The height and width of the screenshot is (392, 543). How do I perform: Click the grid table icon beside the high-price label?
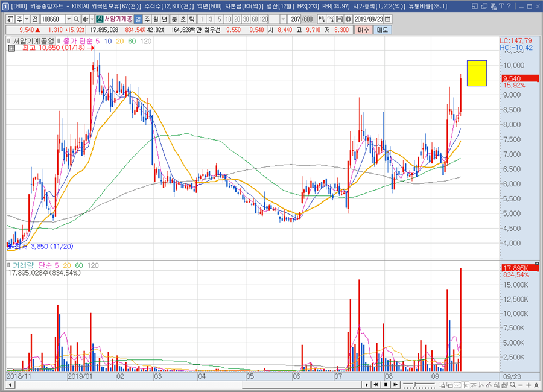coord(12,48)
